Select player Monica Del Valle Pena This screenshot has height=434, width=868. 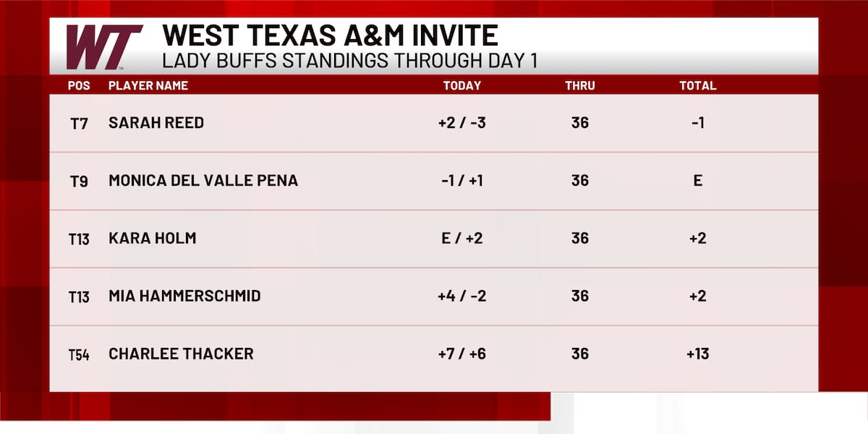click(203, 181)
